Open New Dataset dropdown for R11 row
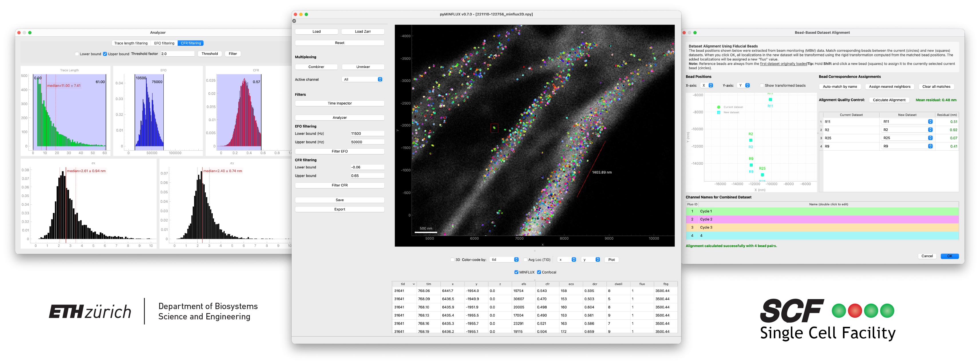This screenshot has width=980, height=364. (908, 122)
